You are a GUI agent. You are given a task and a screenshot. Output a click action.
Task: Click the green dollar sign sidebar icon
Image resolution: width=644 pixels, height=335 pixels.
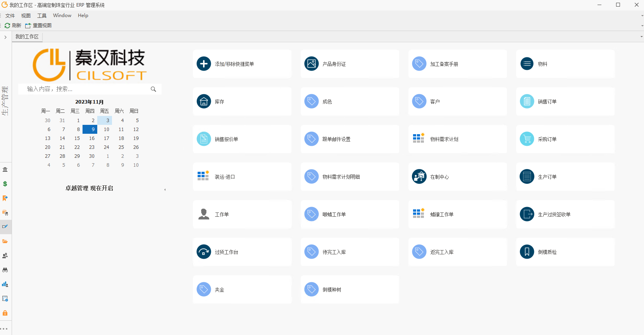(5, 184)
